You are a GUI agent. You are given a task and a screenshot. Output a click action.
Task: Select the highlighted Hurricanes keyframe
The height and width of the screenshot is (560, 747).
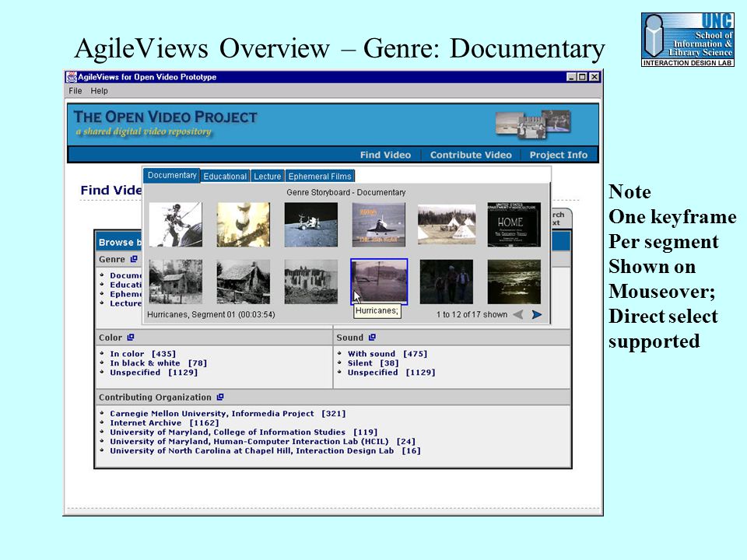pyautogui.click(x=379, y=282)
